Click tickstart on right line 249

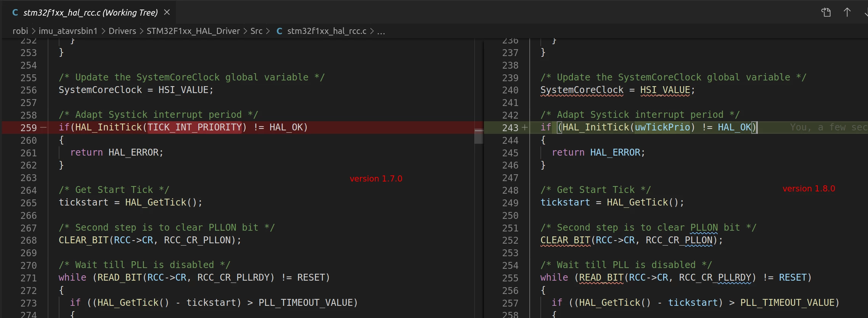(565, 202)
